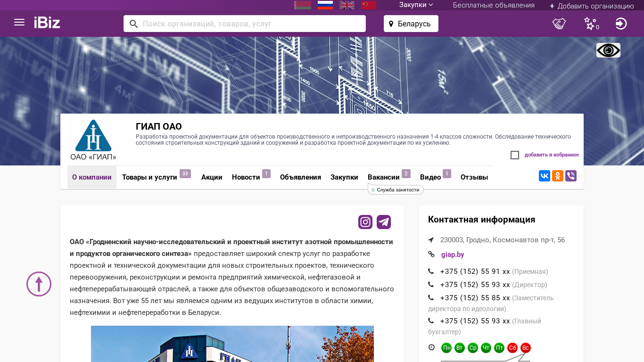Focus the organization search field
This screenshot has height=362, width=644.
[x=245, y=24]
